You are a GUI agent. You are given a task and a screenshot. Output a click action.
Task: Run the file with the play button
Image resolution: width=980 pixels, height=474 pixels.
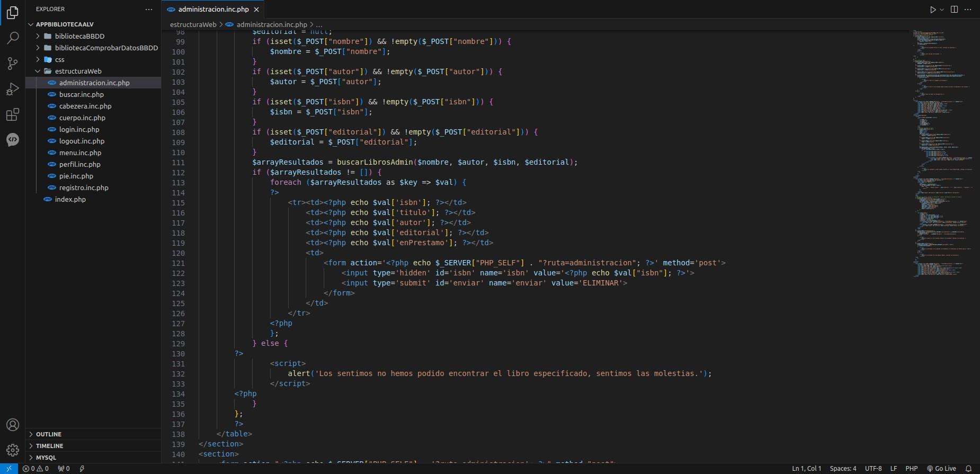pos(933,10)
